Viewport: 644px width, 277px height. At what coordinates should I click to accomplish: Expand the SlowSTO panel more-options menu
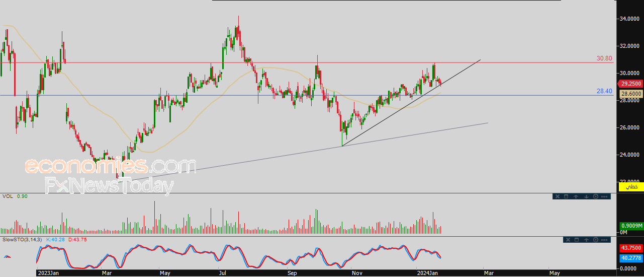pyautogui.click(x=605, y=240)
